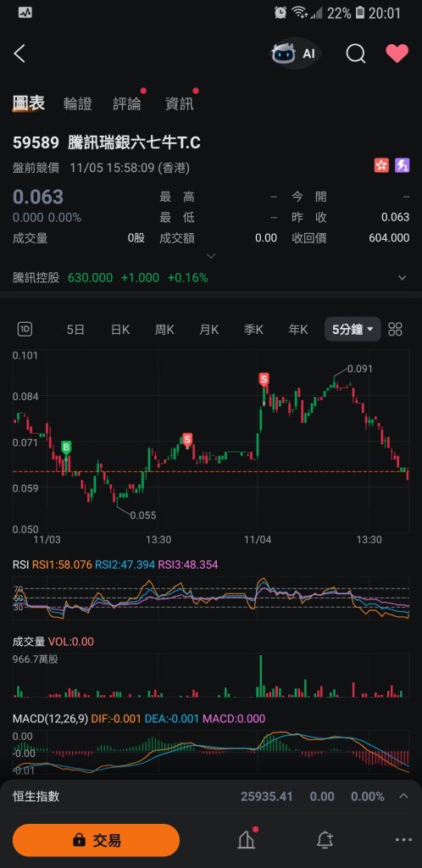
Task: Tap the RSI1:58.076 value
Action: (x=62, y=565)
